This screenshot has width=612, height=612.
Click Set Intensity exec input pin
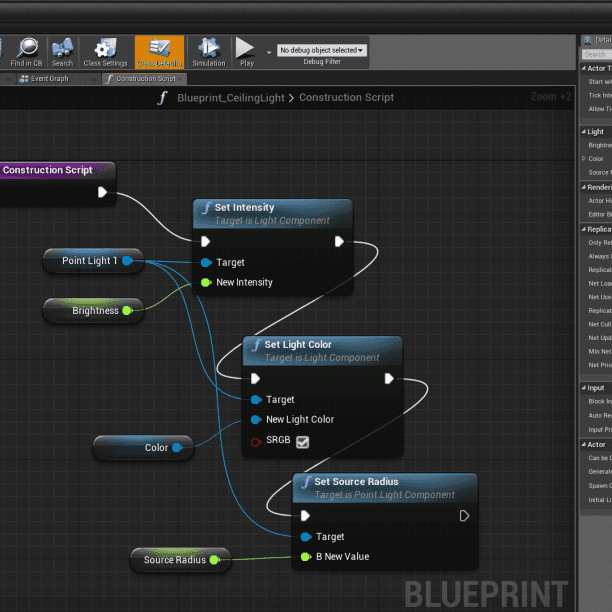(206, 242)
